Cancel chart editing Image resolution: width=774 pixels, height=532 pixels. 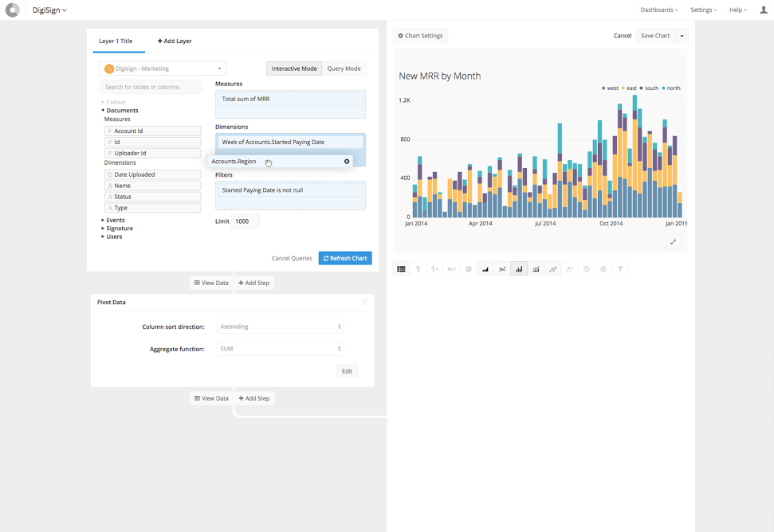pos(623,36)
